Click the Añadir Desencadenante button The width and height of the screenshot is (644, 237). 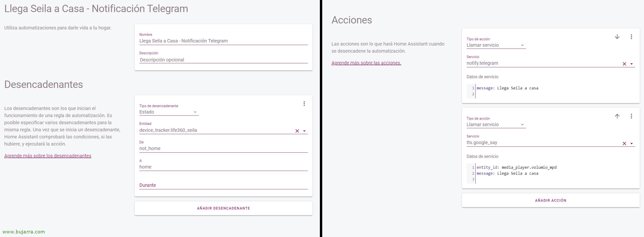pyautogui.click(x=224, y=208)
